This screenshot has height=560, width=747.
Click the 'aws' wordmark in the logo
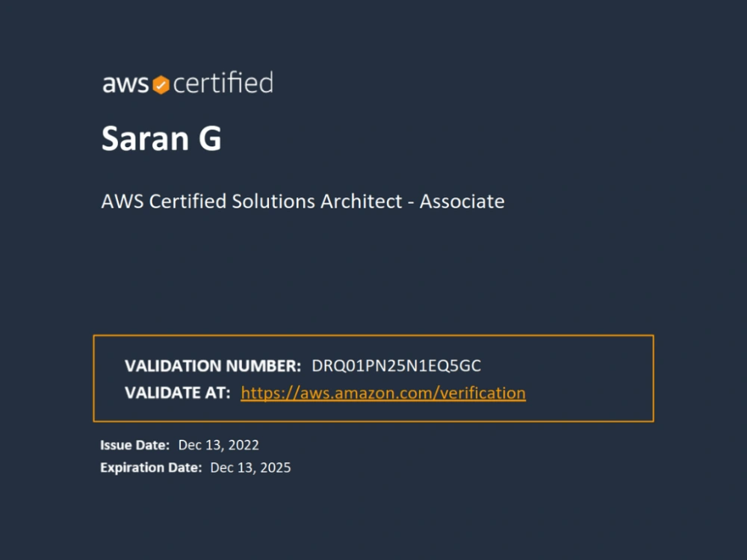coord(124,84)
